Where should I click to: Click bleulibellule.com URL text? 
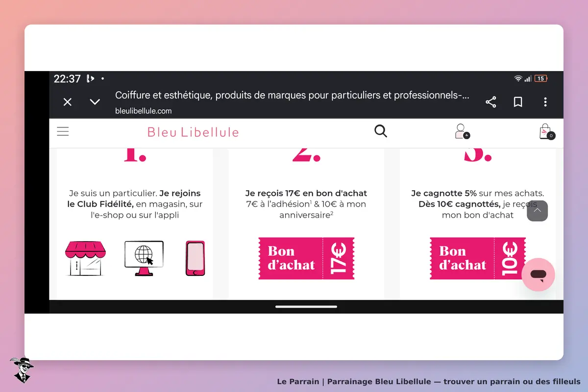pyautogui.click(x=144, y=111)
